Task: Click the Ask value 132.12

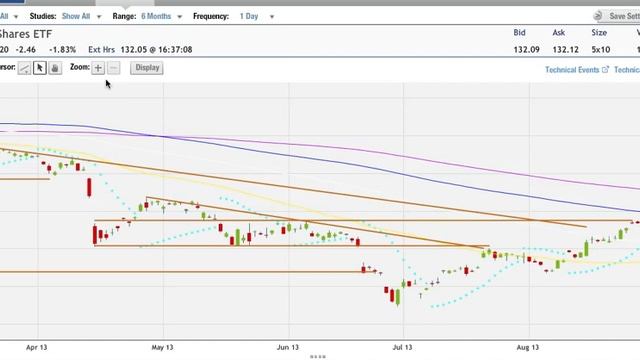Action: [x=566, y=50]
